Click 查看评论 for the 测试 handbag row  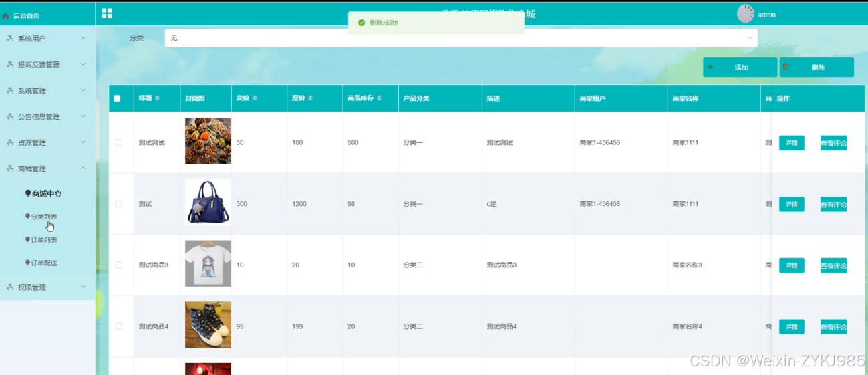pos(833,204)
